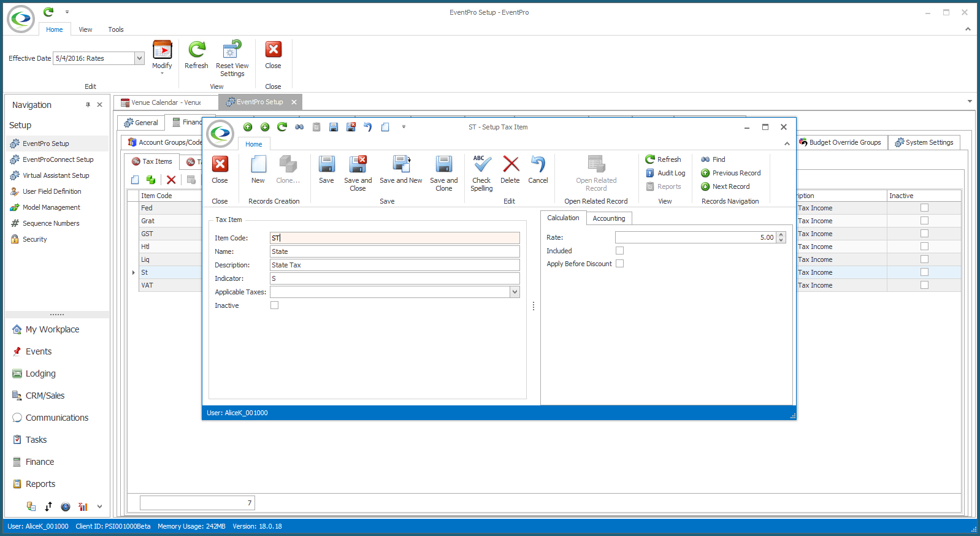Image resolution: width=980 pixels, height=536 pixels.
Task: Click the Modify dropdown arrow
Action: pyautogui.click(x=162, y=74)
